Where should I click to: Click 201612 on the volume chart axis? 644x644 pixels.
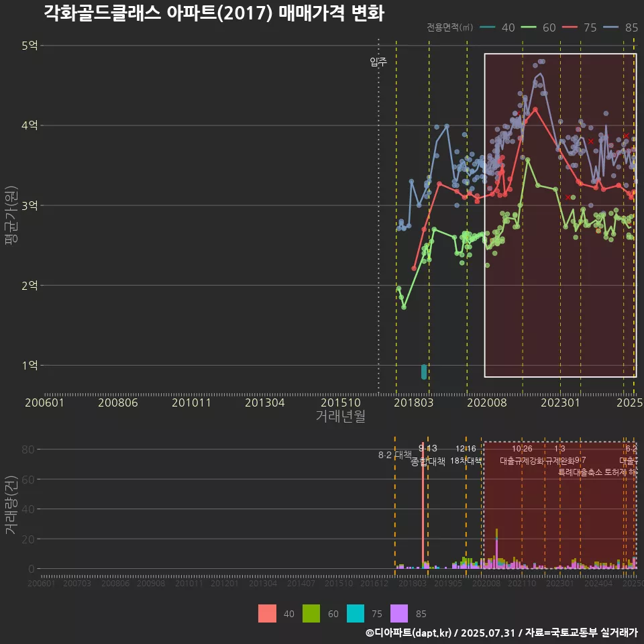coord(374,583)
